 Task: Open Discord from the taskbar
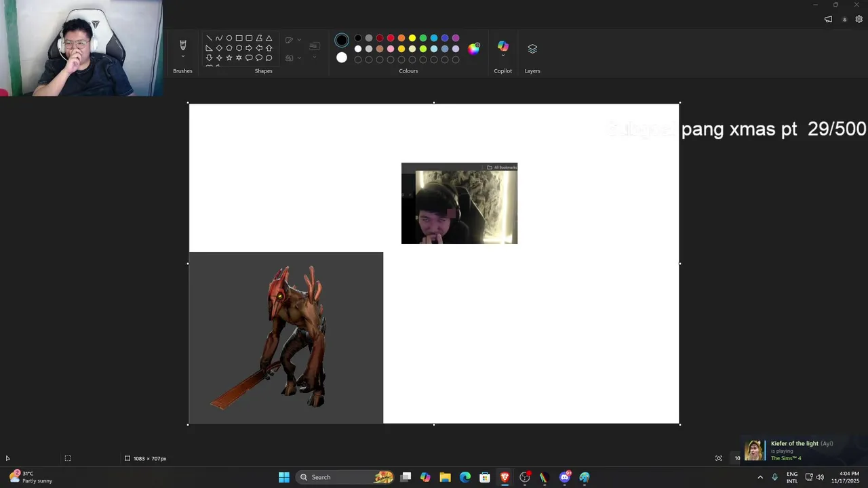564,477
